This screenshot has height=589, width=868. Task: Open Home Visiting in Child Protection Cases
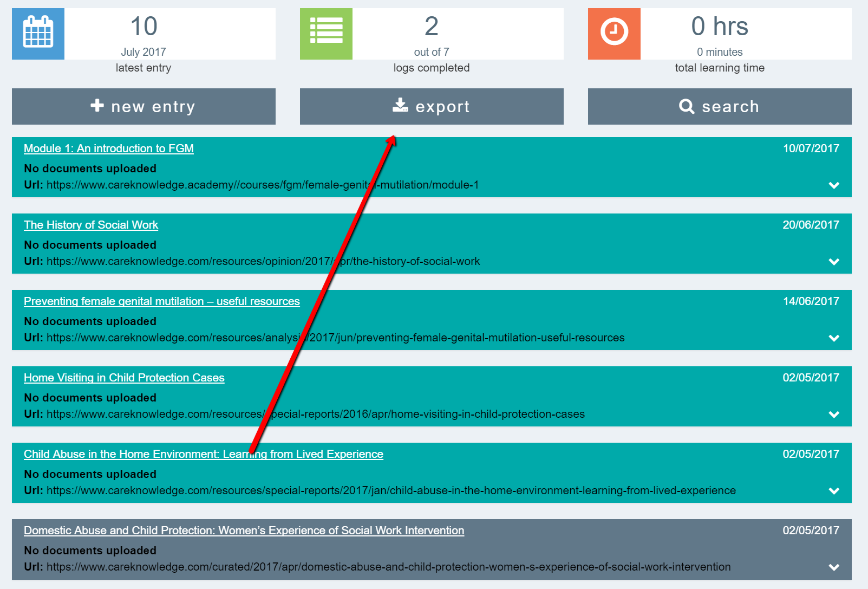(x=124, y=378)
